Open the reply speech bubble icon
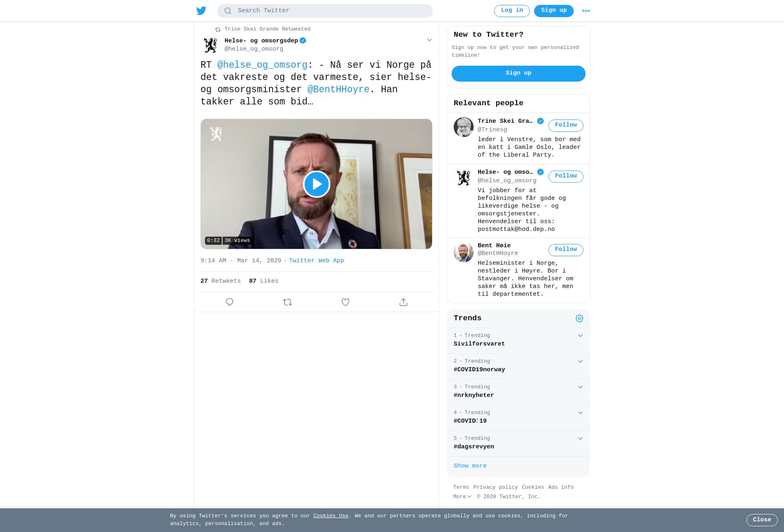Screen dimensions: 784x532 pos(229,302)
